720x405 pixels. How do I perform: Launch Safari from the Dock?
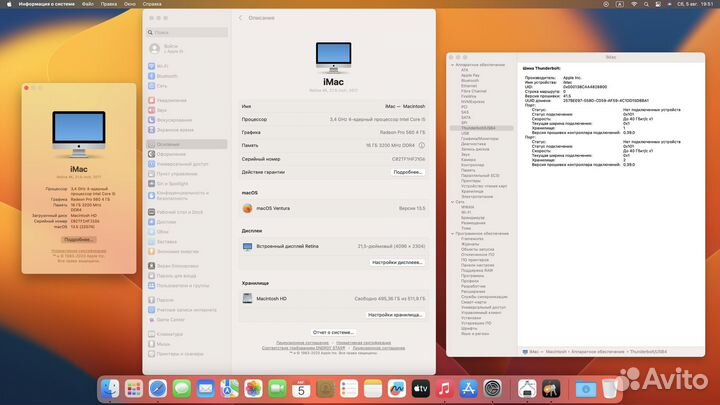158,389
